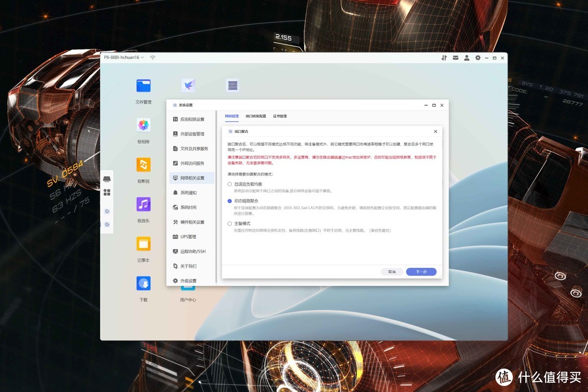Choose the 主备模式 option
Image resolution: width=588 pixels, height=392 pixels.
(229, 223)
